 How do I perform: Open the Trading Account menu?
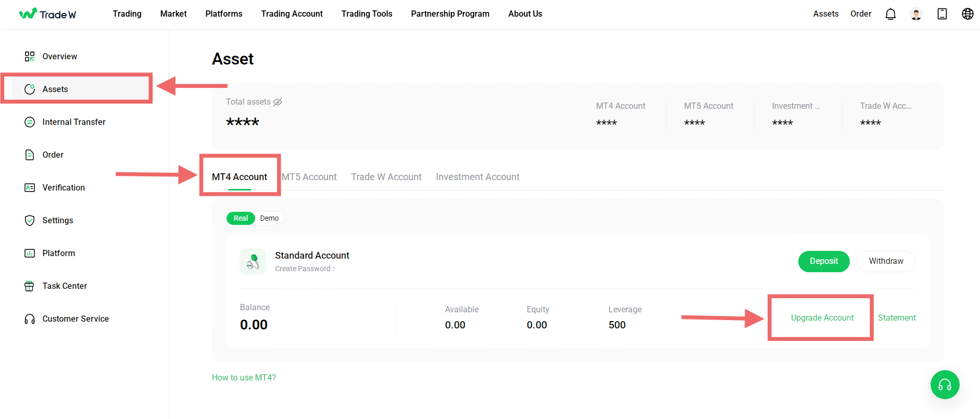pos(292,14)
